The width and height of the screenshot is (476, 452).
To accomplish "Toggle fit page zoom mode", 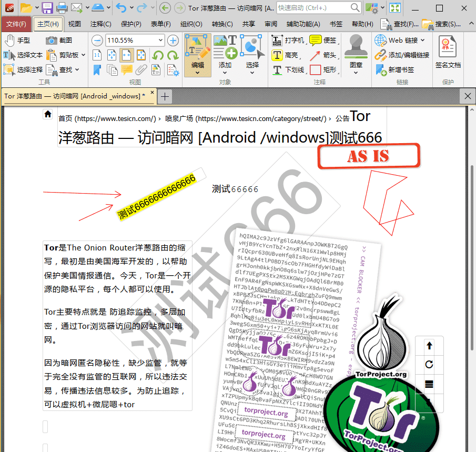I will [x=112, y=55].
